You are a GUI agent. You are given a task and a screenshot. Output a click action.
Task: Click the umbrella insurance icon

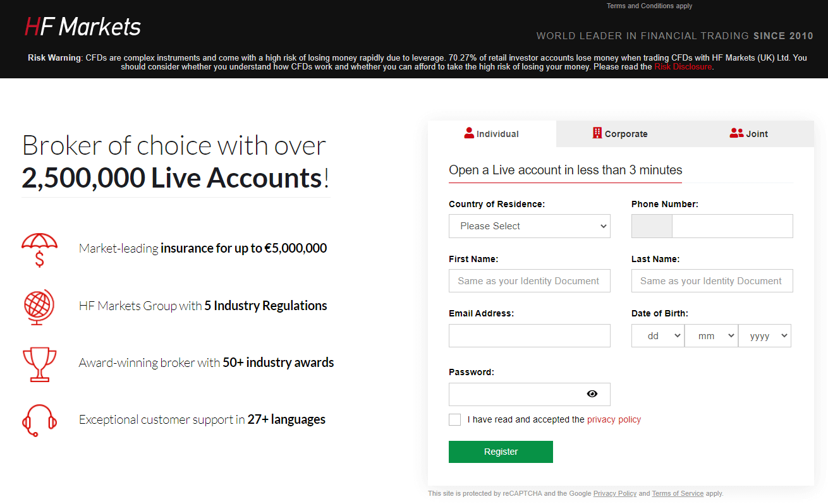39,249
